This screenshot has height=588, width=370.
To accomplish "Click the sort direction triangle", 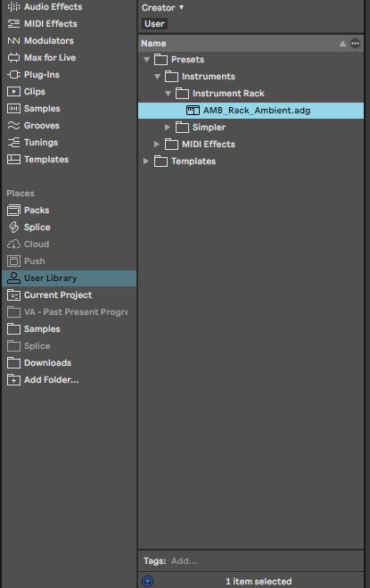I will 342,44.
